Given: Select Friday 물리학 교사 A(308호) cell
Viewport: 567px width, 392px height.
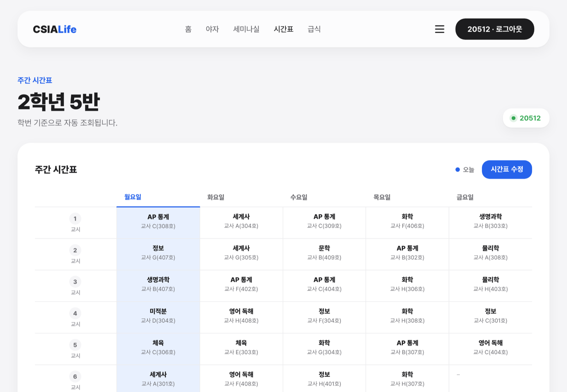Looking at the screenshot, I should 490,254.
